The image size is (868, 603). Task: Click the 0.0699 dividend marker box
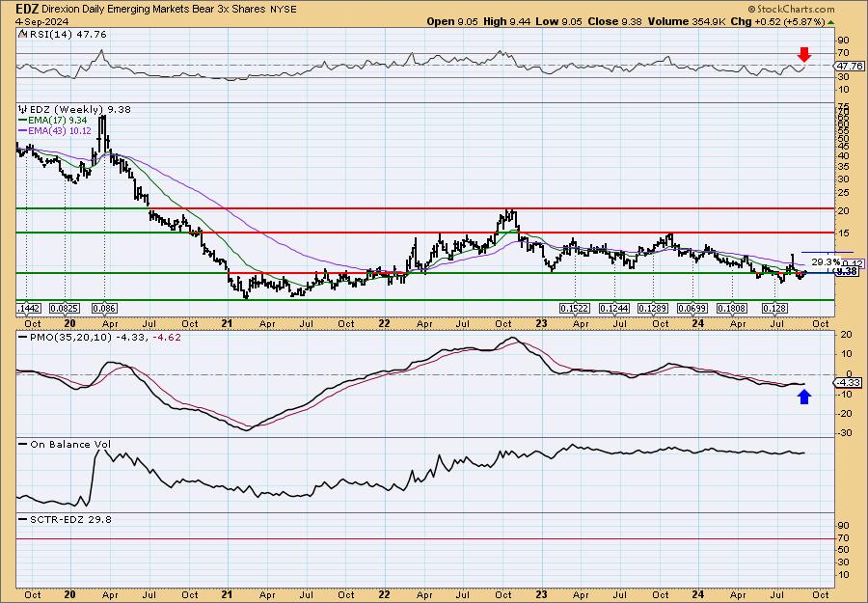(x=693, y=309)
